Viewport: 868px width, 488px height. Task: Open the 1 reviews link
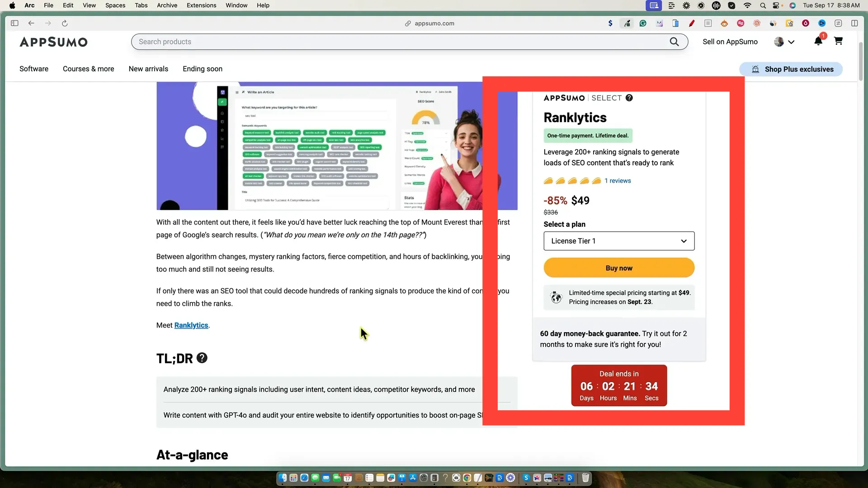pyautogui.click(x=618, y=181)
